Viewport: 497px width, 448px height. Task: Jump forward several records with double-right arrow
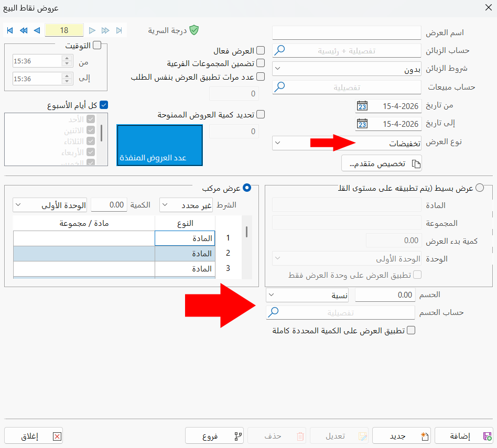[105, 30]
